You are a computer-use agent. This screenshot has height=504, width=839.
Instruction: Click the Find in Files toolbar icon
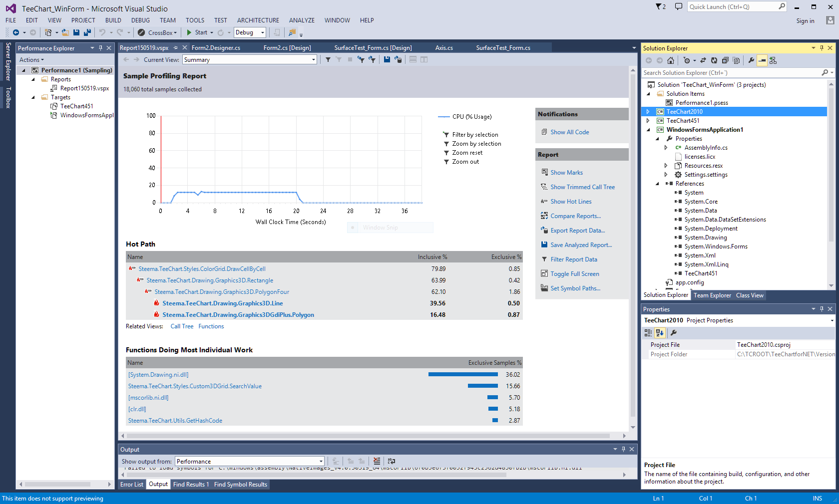coord(292,32)
